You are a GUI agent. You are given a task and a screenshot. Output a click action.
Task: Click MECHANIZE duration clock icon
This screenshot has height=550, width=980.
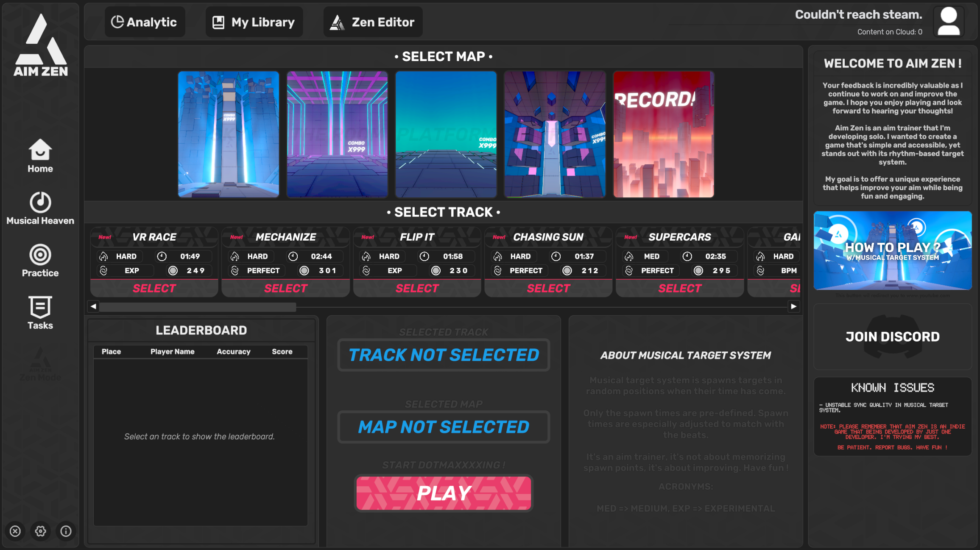point(293,256)
